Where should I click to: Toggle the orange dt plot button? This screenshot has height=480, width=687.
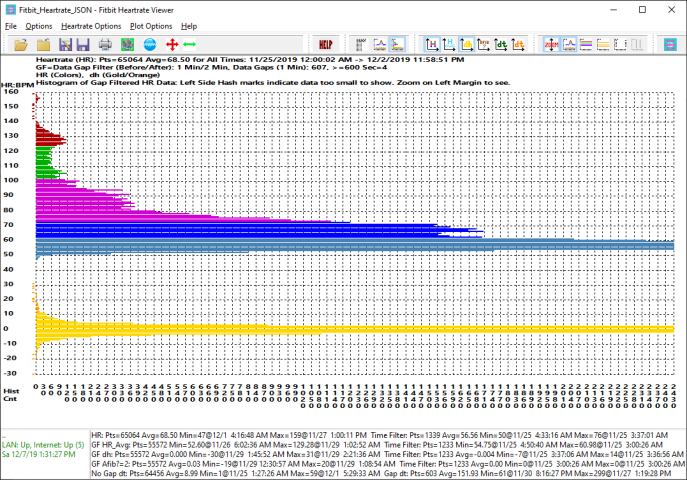[518, 45]
